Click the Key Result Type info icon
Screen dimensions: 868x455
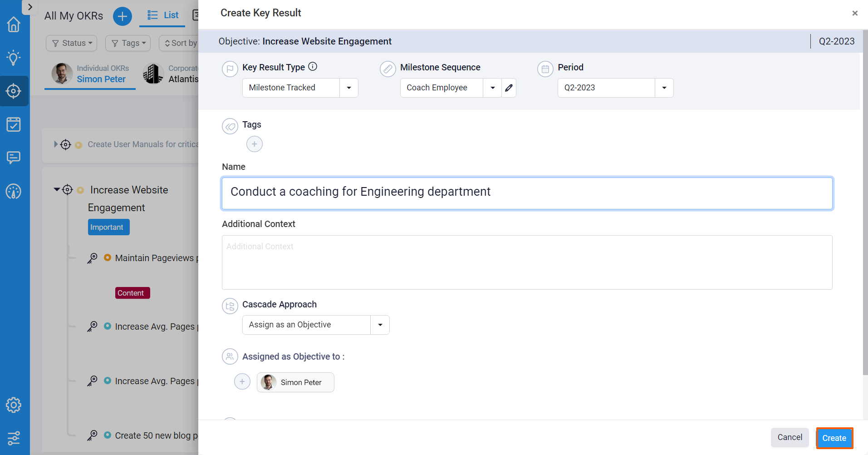pos(313,67)
